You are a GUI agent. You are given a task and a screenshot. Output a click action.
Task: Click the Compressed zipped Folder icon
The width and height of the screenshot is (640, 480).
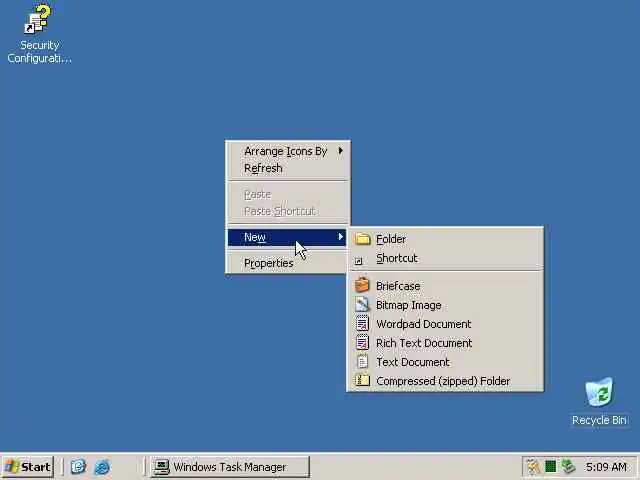(362, 380)
